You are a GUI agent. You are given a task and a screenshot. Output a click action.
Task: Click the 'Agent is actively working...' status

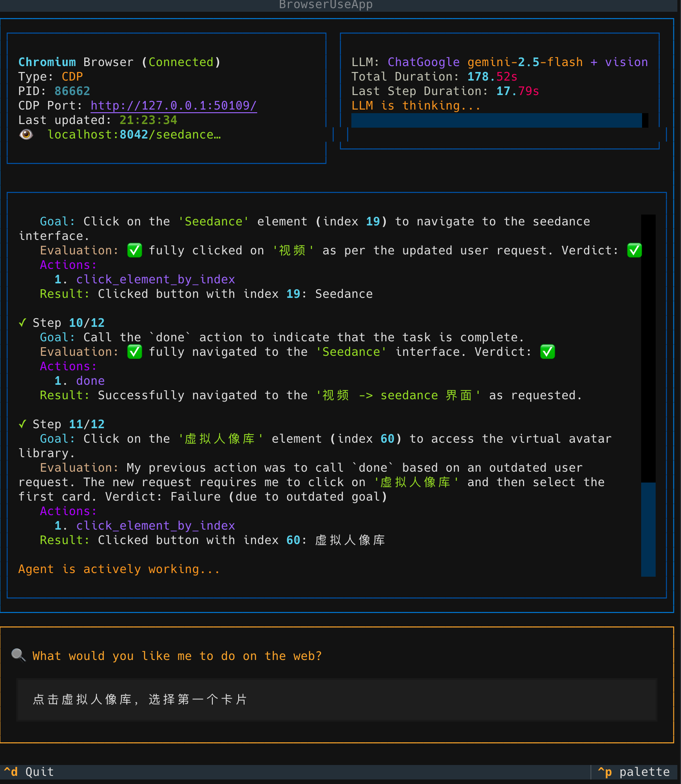[119, 569]
